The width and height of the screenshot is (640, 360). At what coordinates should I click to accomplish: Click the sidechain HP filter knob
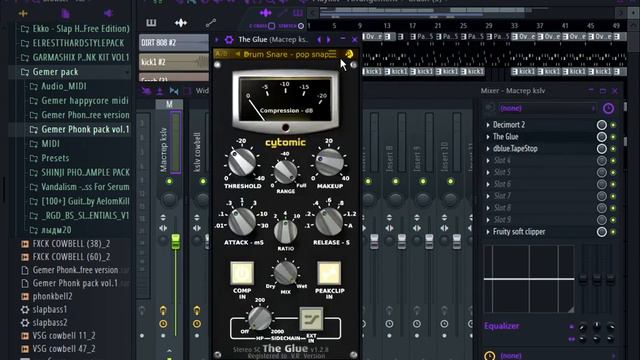pos(260,318)
